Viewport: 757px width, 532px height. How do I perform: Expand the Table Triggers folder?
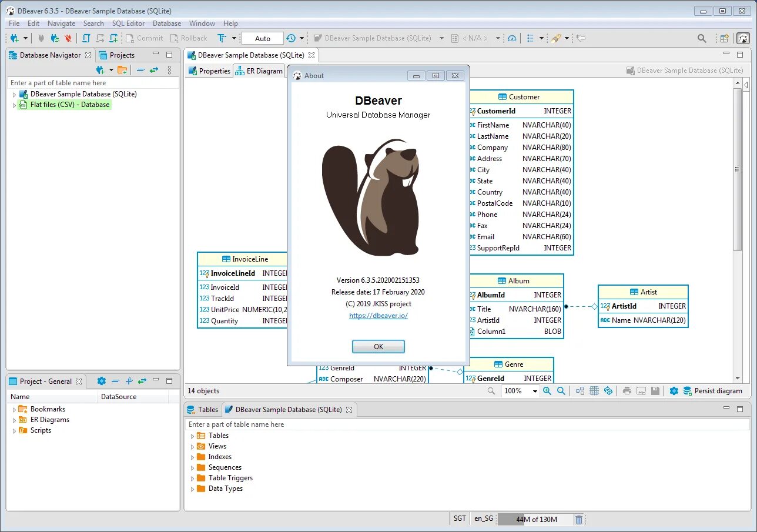192,479
